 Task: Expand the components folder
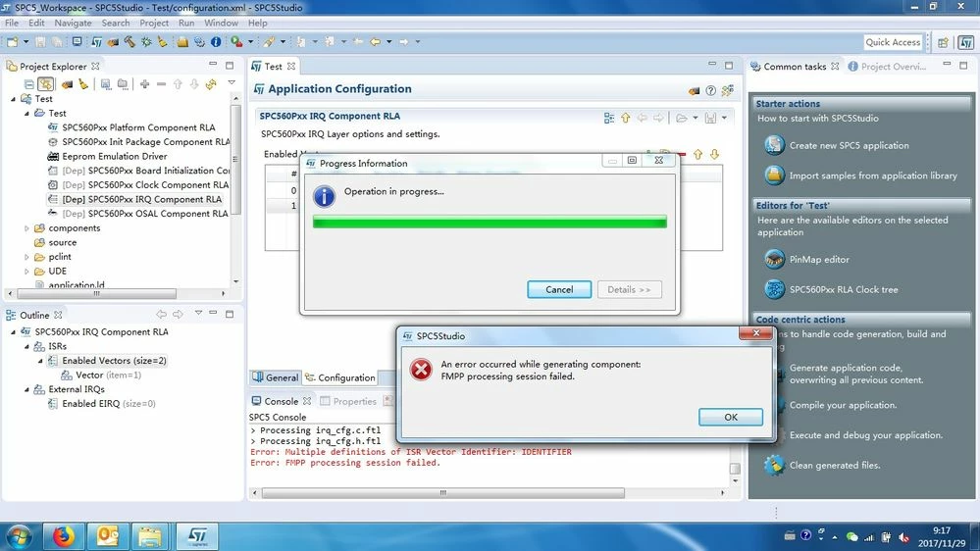pyautogui.click(x=26, y=228)
